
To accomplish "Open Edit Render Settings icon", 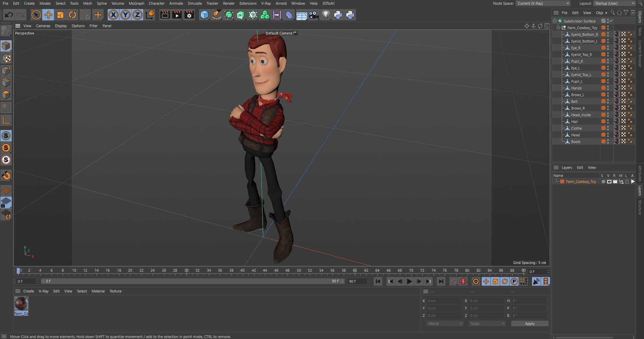I will [189, 15].
